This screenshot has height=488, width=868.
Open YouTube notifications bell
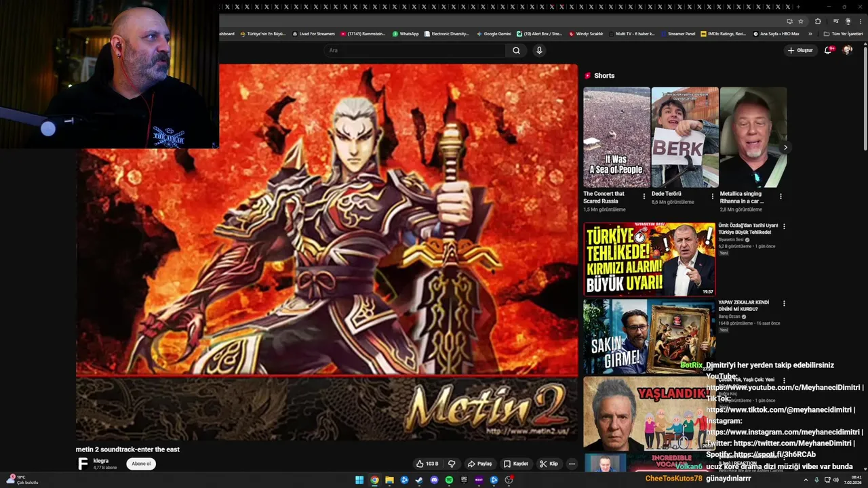pyautogui.click(x=828, y=50)
